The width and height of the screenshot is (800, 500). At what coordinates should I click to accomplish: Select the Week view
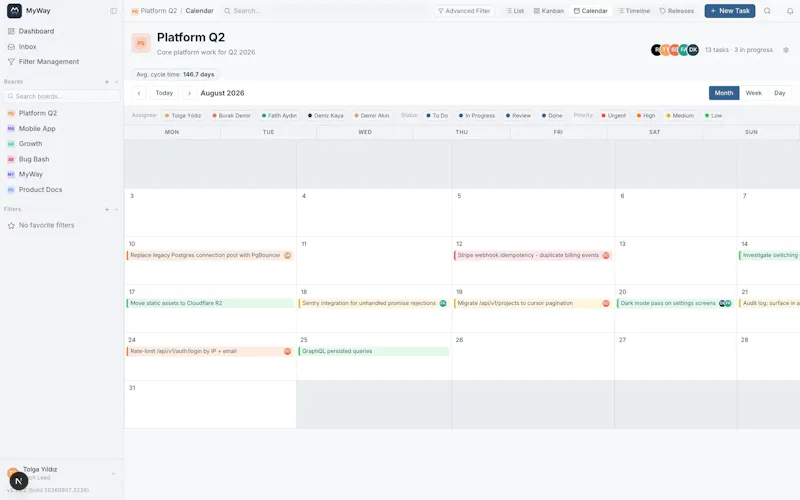(x=753, y=93)
